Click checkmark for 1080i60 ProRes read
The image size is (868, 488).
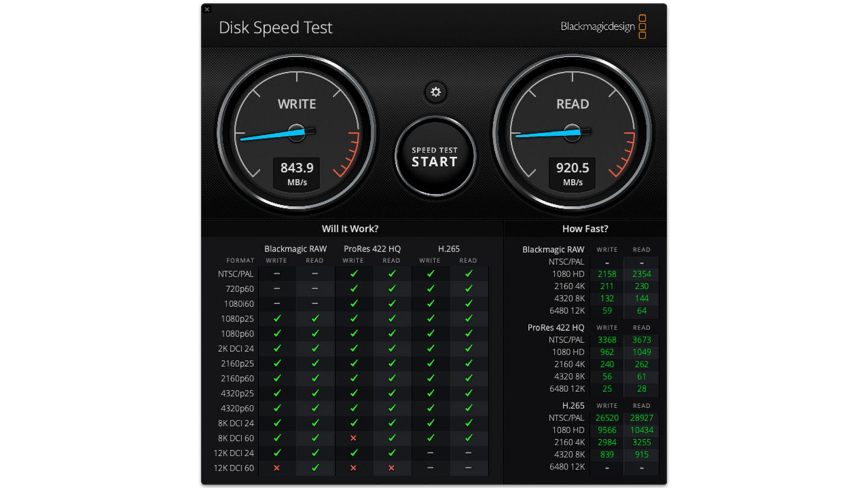pyautogui.click(x=392, y=304)
